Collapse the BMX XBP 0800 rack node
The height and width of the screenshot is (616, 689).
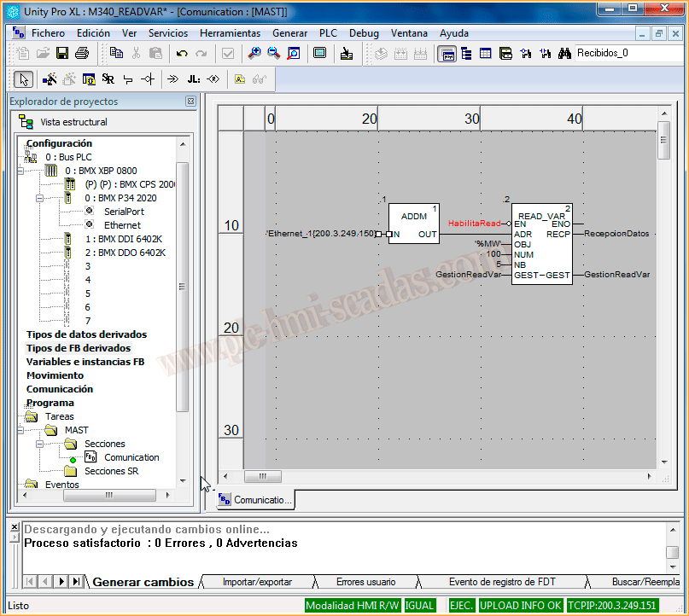coord(18,171)
